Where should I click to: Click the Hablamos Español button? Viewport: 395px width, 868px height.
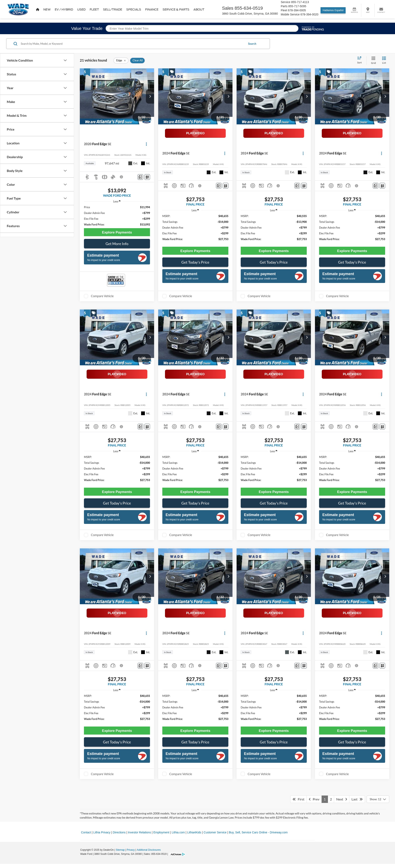click(333, 10)
